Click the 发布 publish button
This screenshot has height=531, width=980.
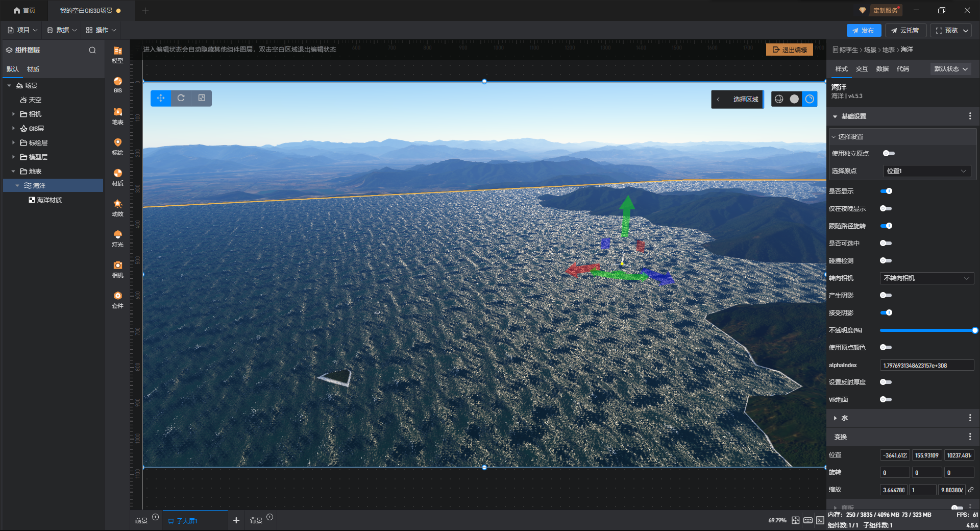(x=864, y=31)
